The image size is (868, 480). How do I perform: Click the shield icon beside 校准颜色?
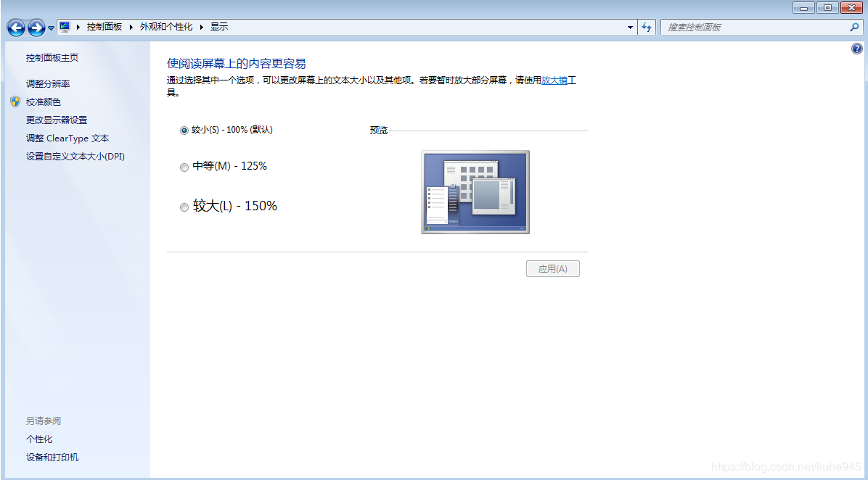coord(15,102)
